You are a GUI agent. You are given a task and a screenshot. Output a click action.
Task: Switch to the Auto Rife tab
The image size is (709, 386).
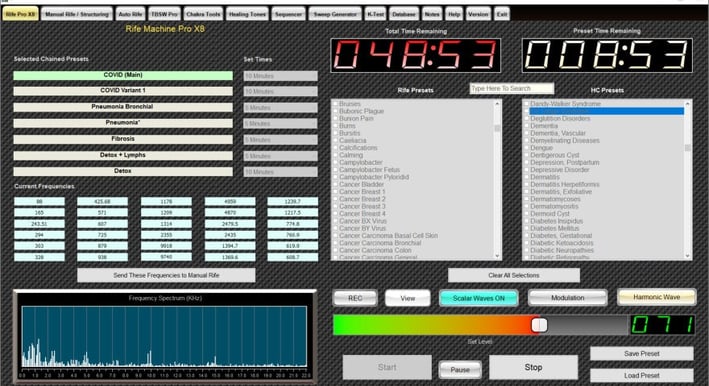130,14
